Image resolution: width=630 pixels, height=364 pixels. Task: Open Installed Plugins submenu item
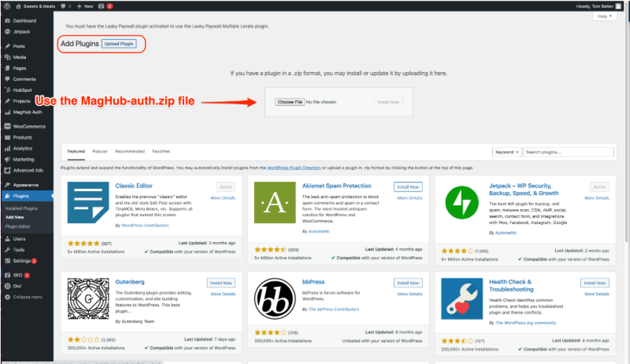[21, 208]
